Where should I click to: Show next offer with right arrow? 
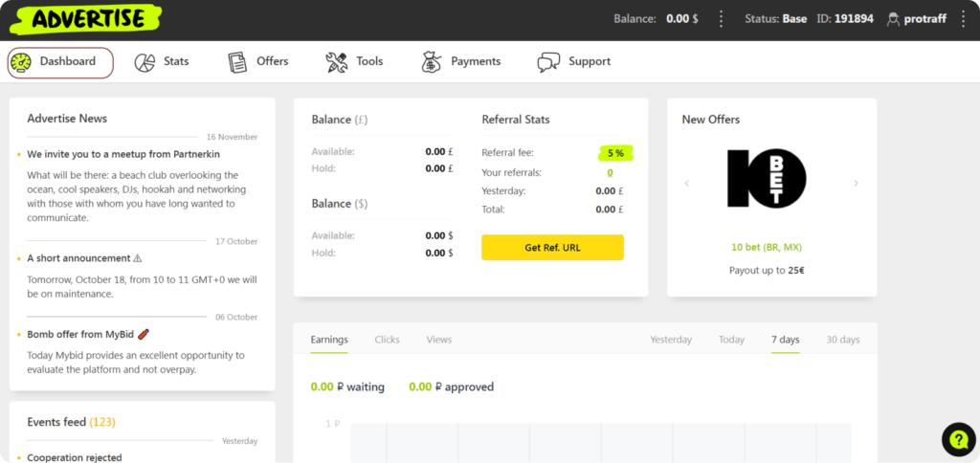pyautogui.click(x=856, y=183)
